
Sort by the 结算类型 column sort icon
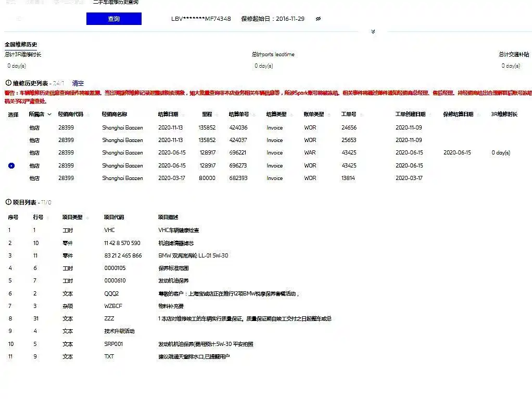click(x=292, y=114)
